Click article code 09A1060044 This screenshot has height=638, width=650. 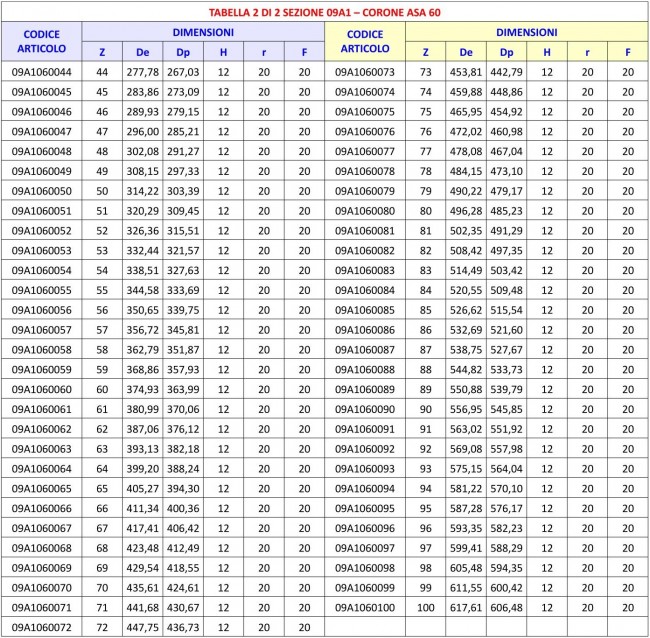click(x=41, y=72)
